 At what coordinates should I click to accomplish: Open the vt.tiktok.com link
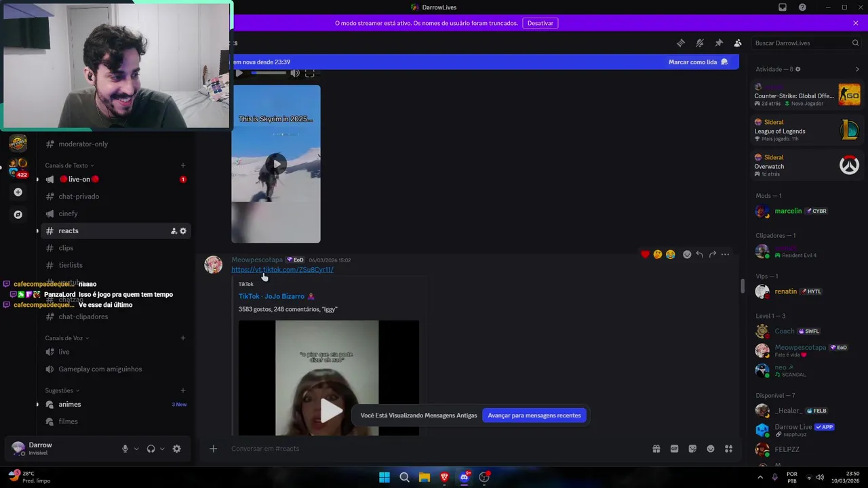[x=282, y=270]
